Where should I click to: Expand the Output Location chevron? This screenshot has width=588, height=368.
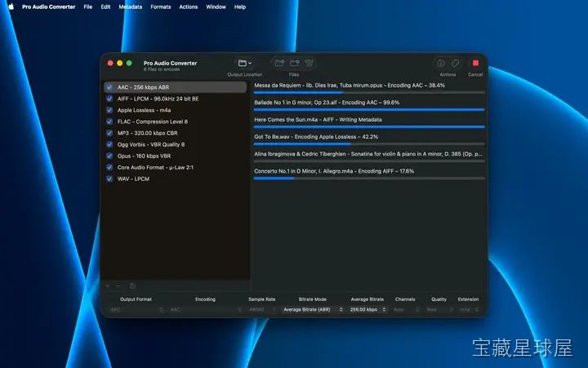pyautogui.click(x=250, y=64)
